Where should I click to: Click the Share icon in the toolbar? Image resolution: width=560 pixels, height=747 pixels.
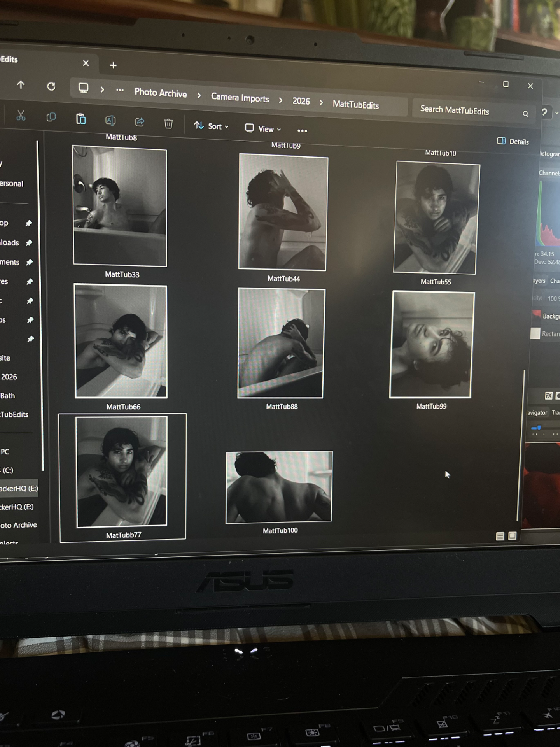point(140,122)
